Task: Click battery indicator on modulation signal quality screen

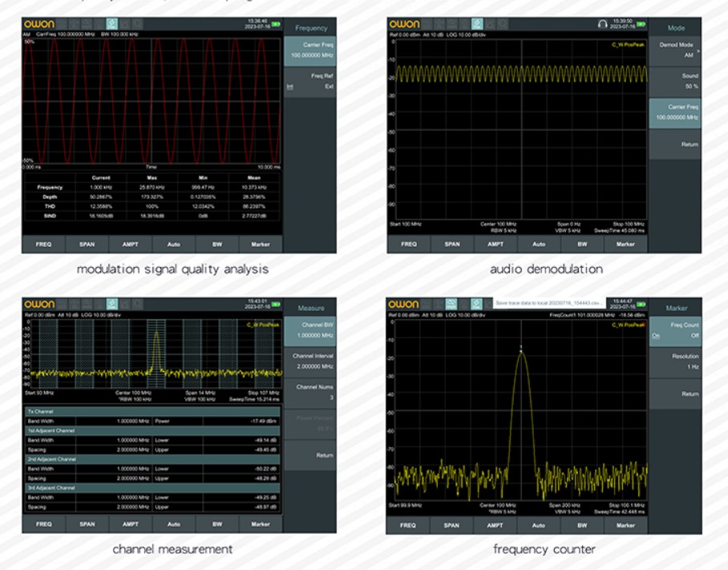Action: click(x=276, y=24)
